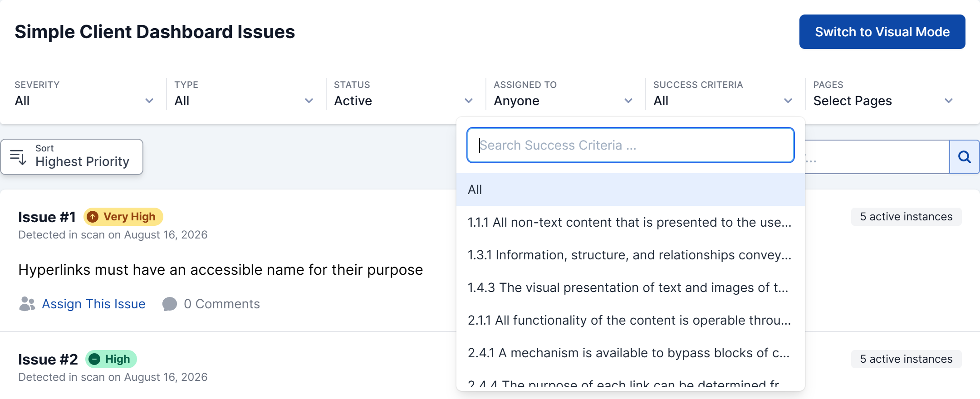Click Issue #1's 5 active instances badge
Image resolution: width=980 pixels, height=399 pixels.
906,217
